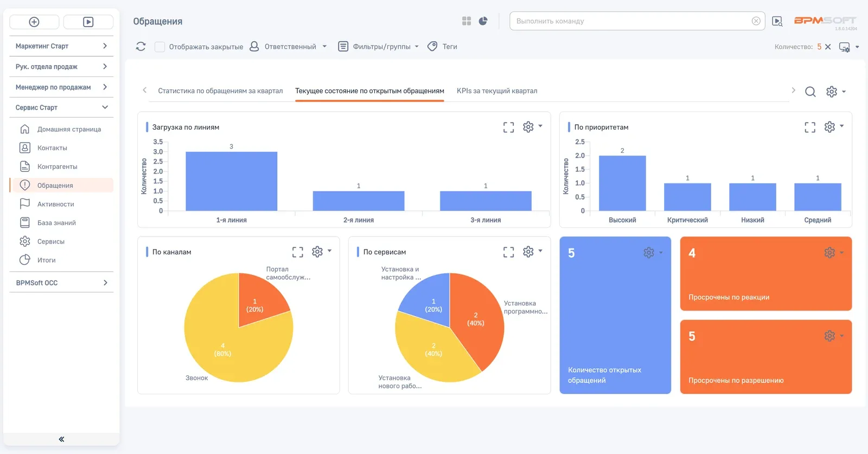Open KPIs за текущий квартал tab
Viewport: 868px width, 454px height.
(497, 91)
